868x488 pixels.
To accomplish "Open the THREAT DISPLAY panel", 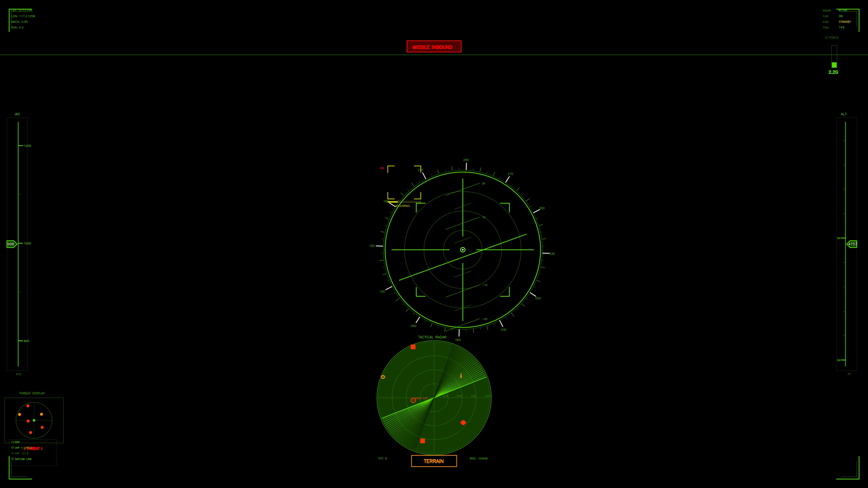I will coord(32,393).
